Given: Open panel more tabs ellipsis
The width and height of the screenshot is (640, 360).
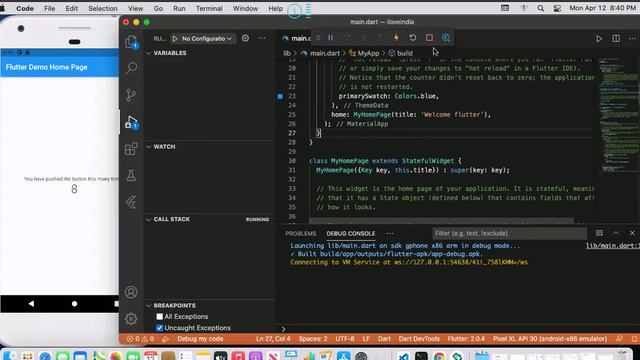Looking at the screenshot, I should point(390,233).
